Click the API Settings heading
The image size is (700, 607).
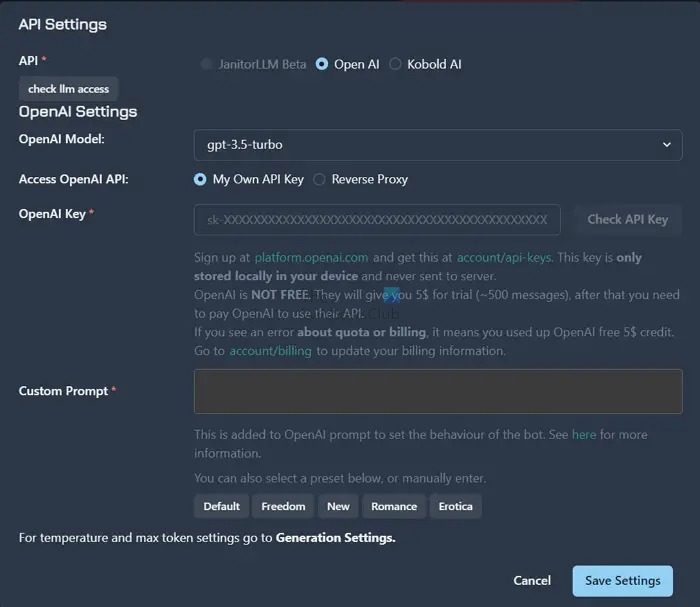pos(62,25)
